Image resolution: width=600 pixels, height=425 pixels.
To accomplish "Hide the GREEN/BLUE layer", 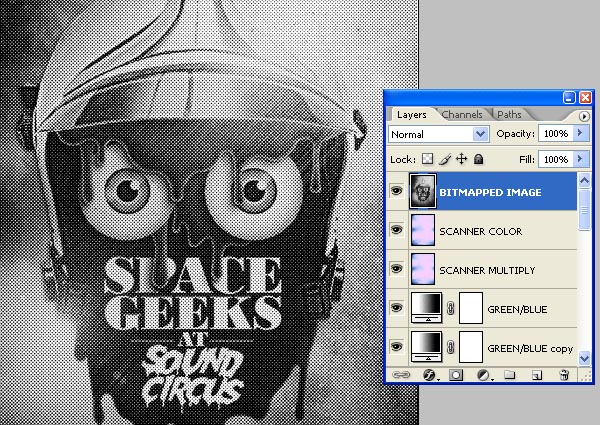I will pos(397,308).
